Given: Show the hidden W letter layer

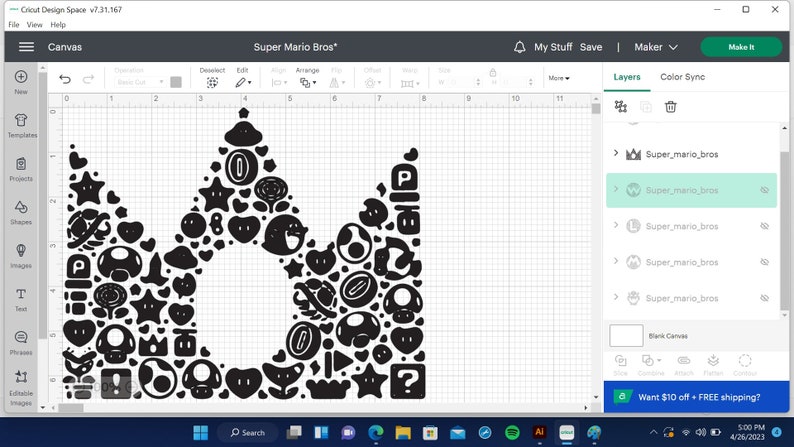Looking at the screenshot, I should pos(765,190).
